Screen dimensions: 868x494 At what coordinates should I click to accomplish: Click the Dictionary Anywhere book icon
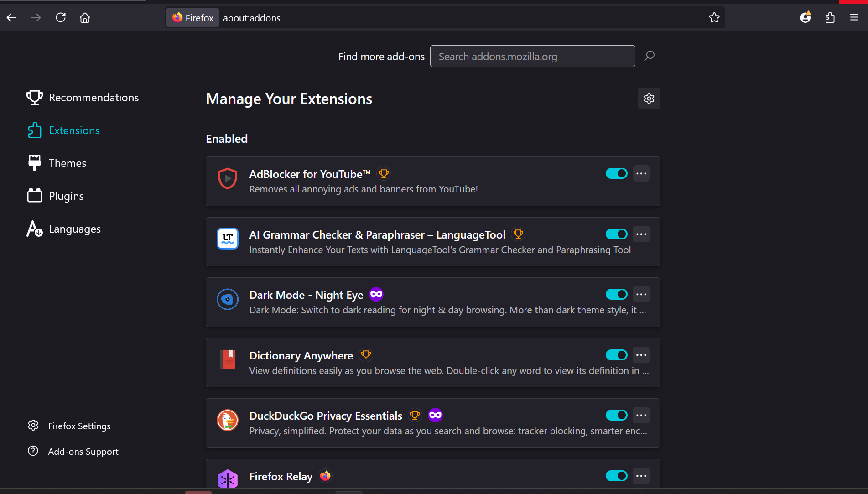pos(228,359)
